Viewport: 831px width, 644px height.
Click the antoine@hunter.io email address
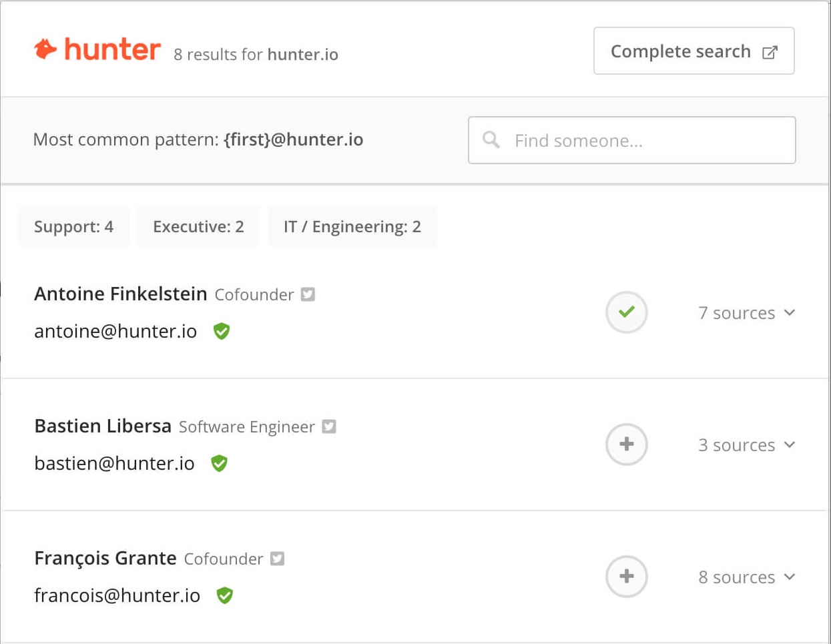pos(115,332)
